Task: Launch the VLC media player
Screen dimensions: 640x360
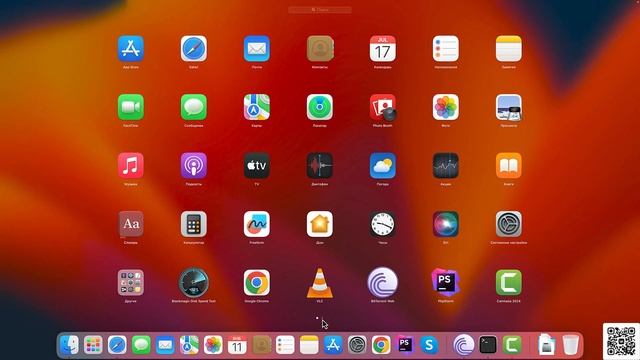Action: coord(320,282)
